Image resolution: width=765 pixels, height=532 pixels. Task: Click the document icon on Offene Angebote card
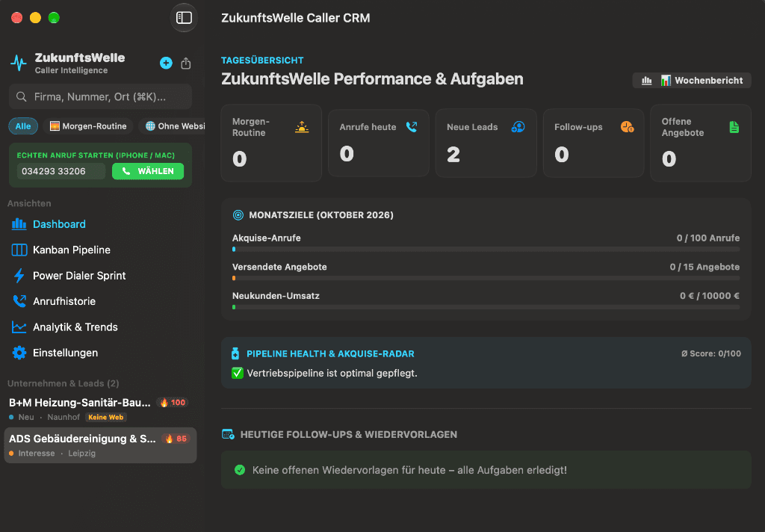click(x=734, y=127)
